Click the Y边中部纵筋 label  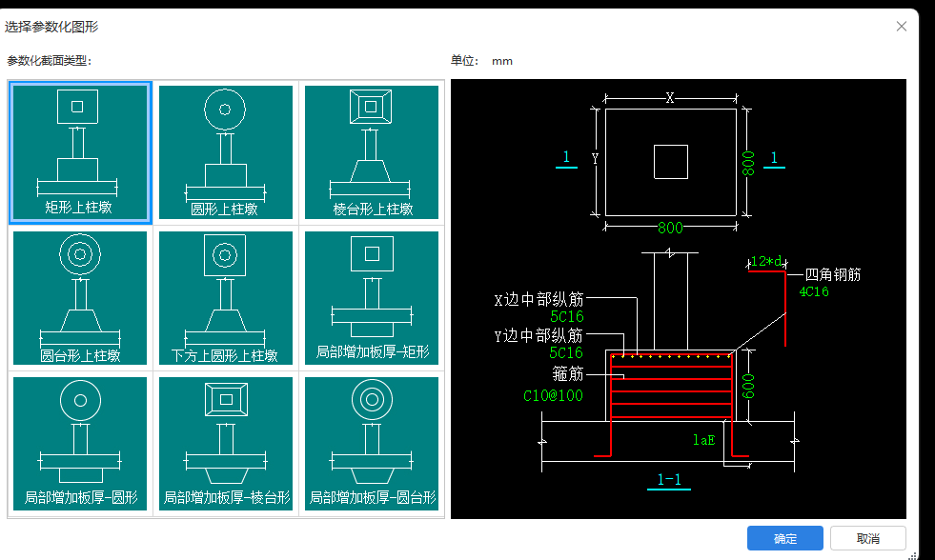[x=539, y=335]
